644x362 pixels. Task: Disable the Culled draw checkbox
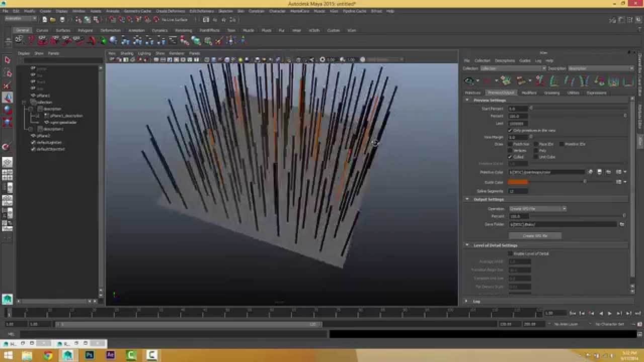point(510,157)
